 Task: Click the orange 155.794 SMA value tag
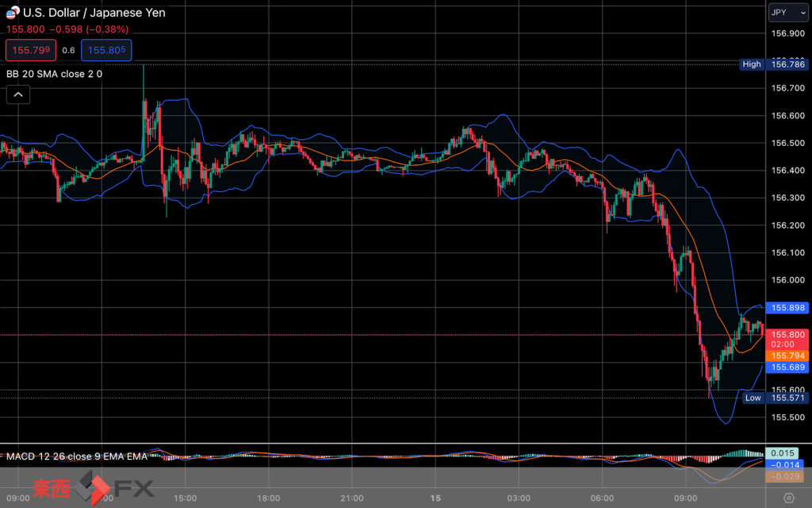pyautogui.click(x=788, y=356)
